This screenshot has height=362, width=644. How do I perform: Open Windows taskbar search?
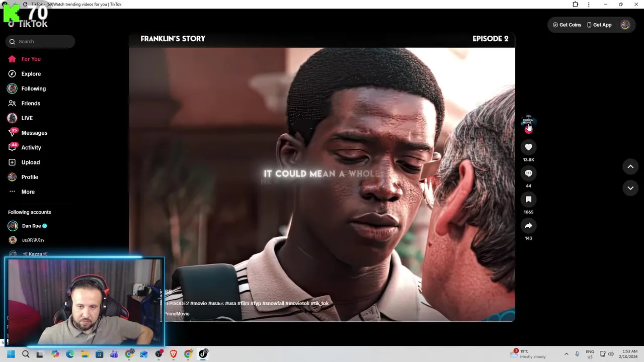tap(26, 354)
